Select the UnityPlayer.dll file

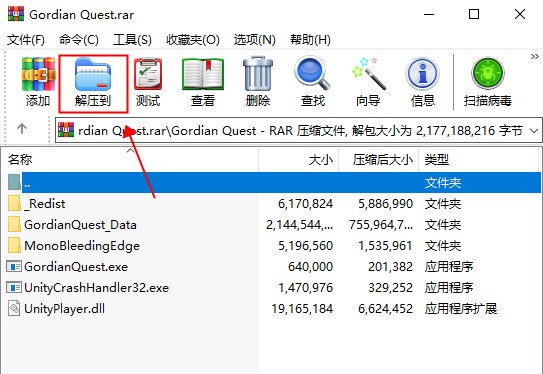click(x=274, y=309)
